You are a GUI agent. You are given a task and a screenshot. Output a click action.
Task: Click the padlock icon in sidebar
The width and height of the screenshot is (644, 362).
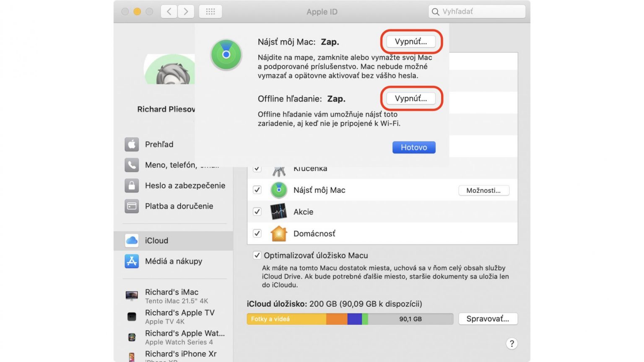(132, 186)
